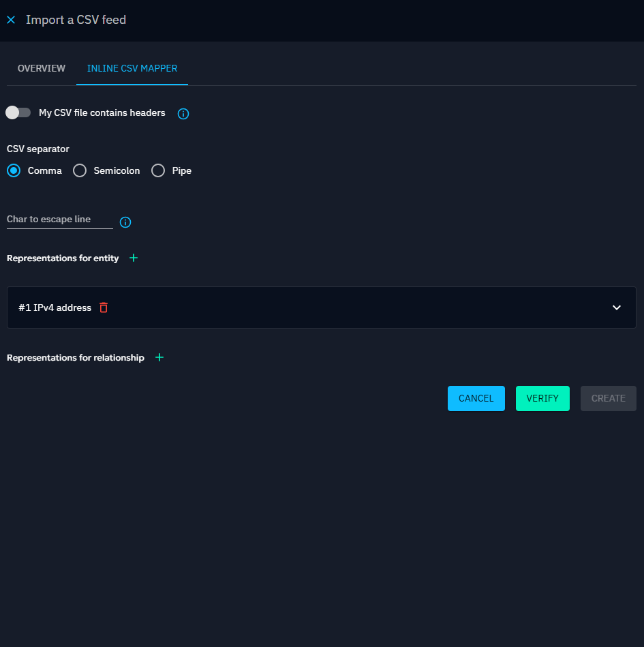Expand the IPv4 address row using chevron

tap(617, 307)
